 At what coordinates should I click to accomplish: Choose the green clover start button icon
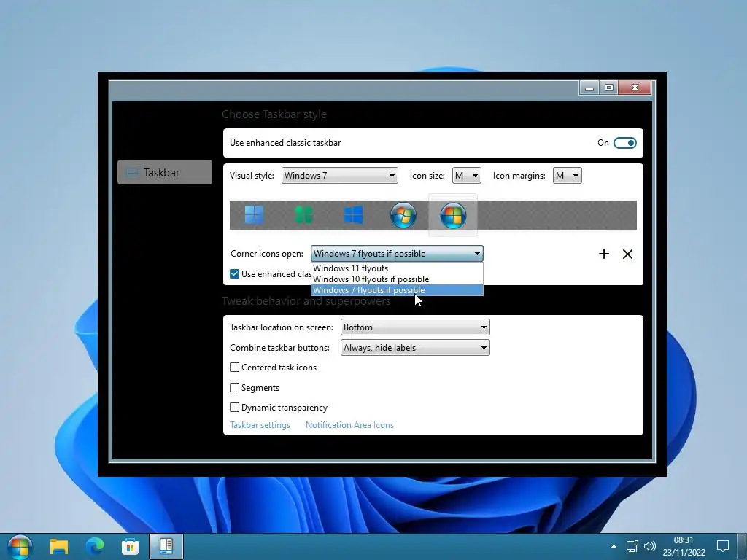(x=303, y=215)
